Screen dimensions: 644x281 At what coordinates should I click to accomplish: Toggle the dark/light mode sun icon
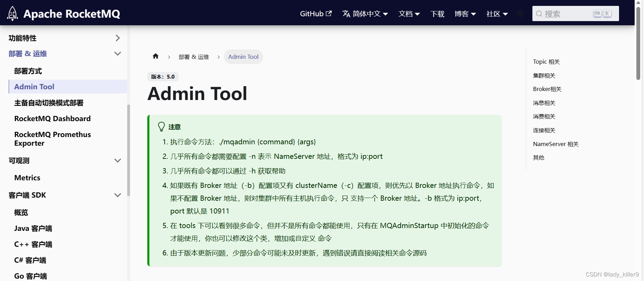click(x=520, y=14)
